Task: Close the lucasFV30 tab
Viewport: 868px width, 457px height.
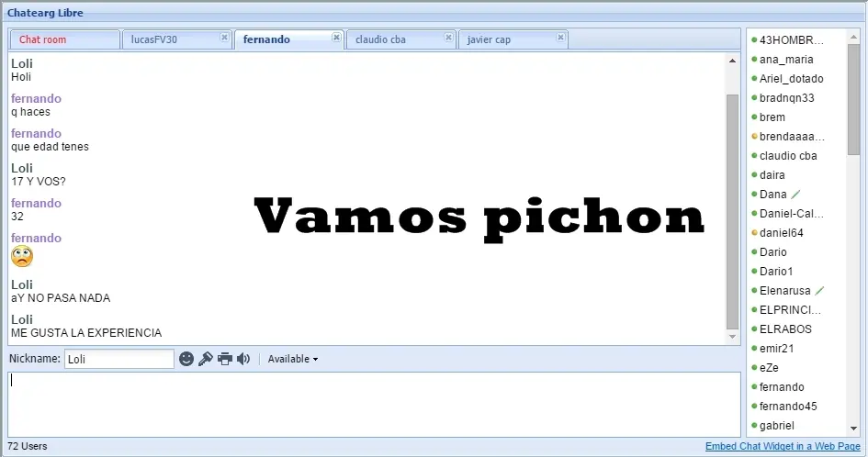Action: coord(224,37)
